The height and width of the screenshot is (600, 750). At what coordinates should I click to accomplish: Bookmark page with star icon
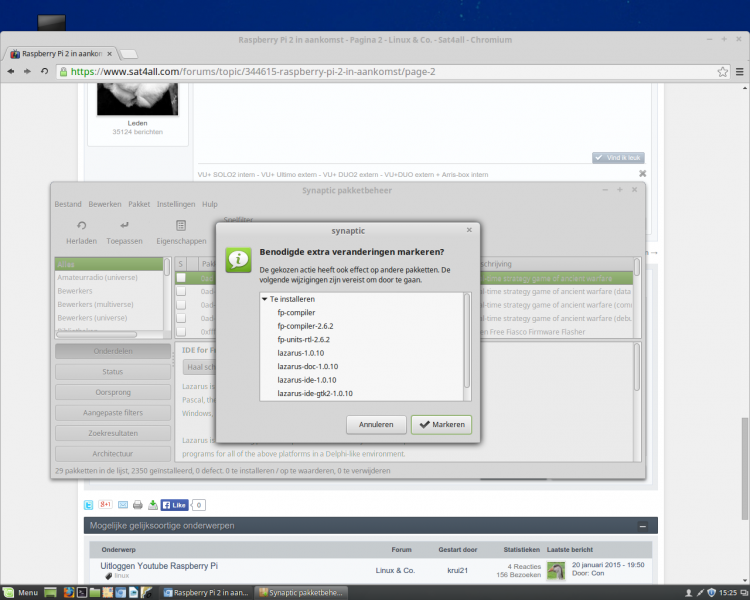click(x=722, y=72)
